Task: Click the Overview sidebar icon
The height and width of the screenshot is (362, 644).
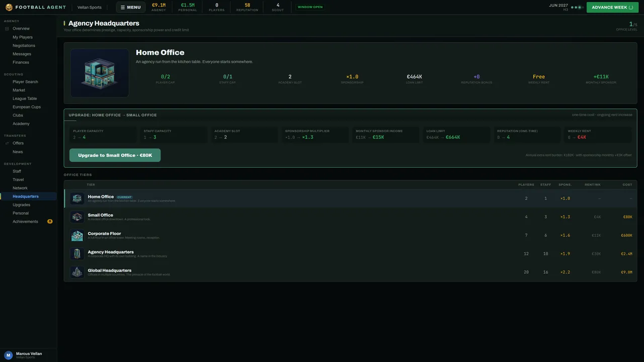Action: tap(7, 29)
